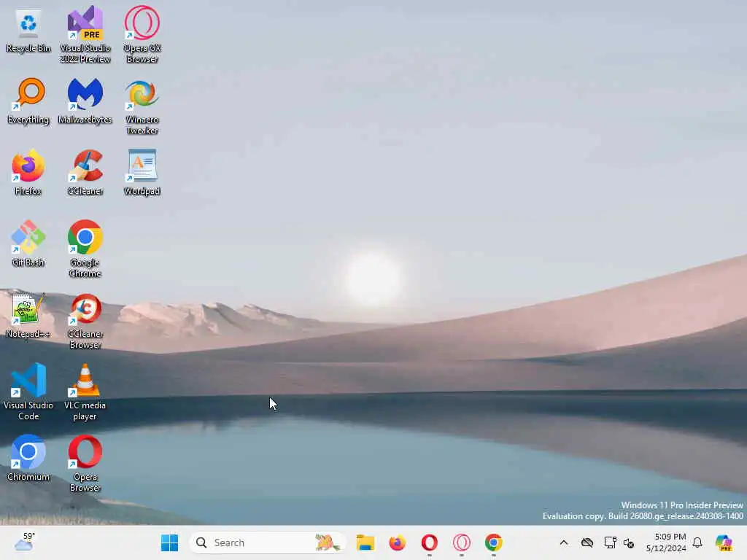Image resolution: width=747 pixels, height=560 pixels.
Task: Click the muted volume tray icon
Action: click(x=629, y=542)
